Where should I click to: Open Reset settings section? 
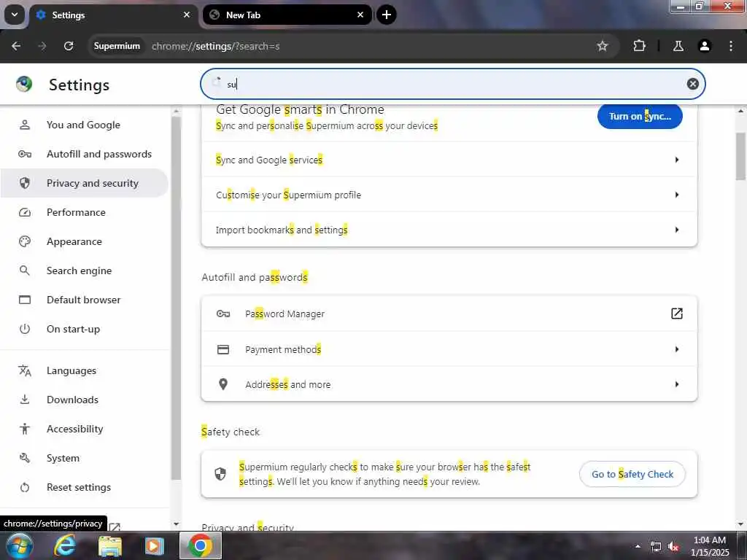[x=84, y=487]
